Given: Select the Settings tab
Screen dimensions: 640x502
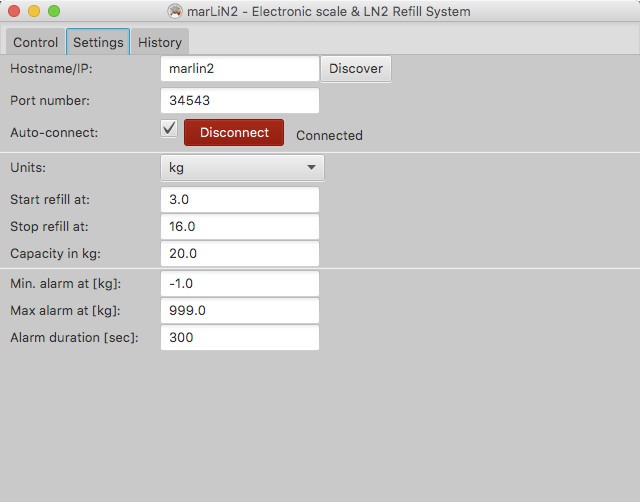Looking at the screenshot, I should pos(98,42).
